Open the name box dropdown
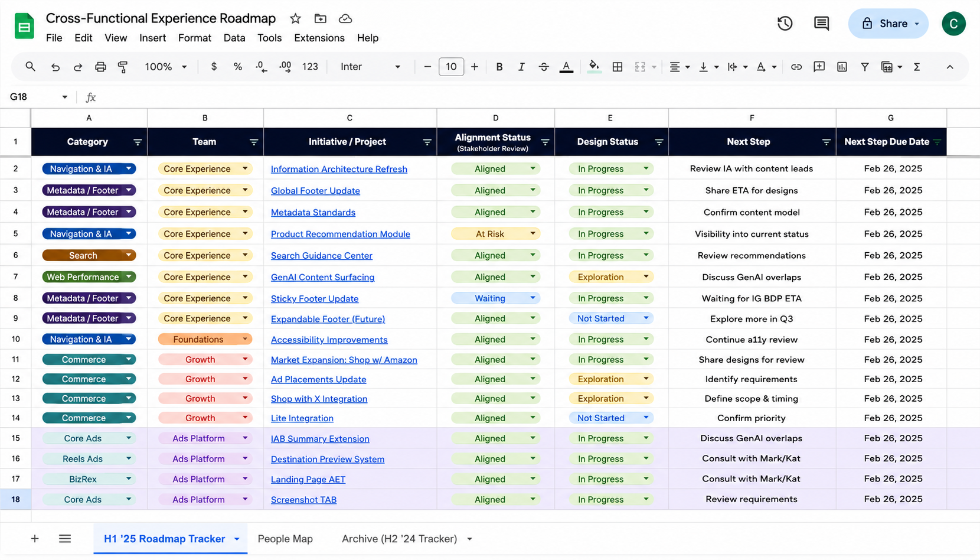The width and height of the screenshot is (980, 560). 64,97
